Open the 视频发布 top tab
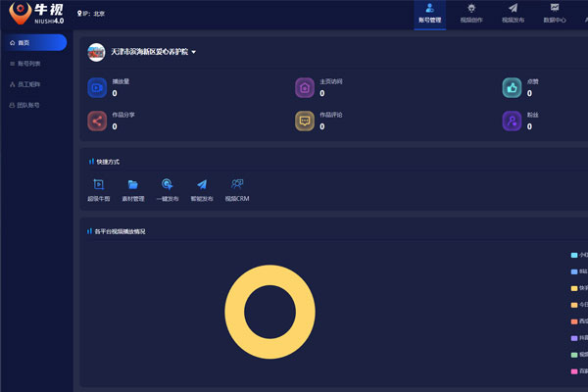 click(x=513, y=13)
